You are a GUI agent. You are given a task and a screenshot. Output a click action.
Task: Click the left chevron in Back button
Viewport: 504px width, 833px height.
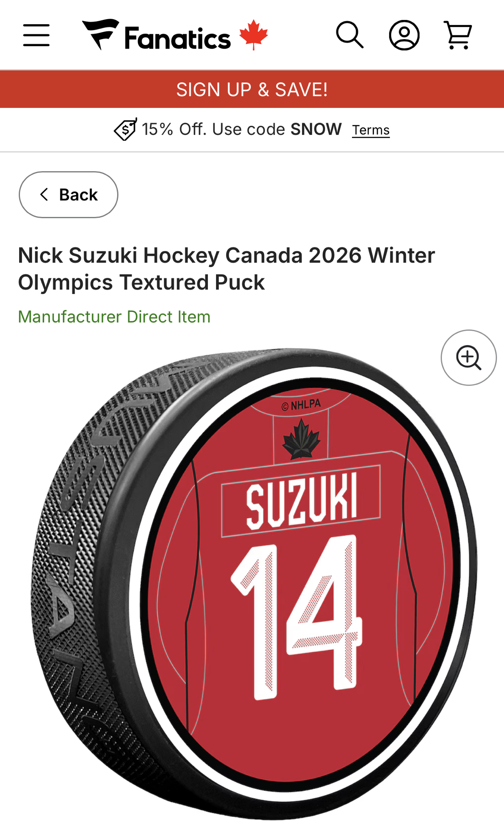pos(44,194)
